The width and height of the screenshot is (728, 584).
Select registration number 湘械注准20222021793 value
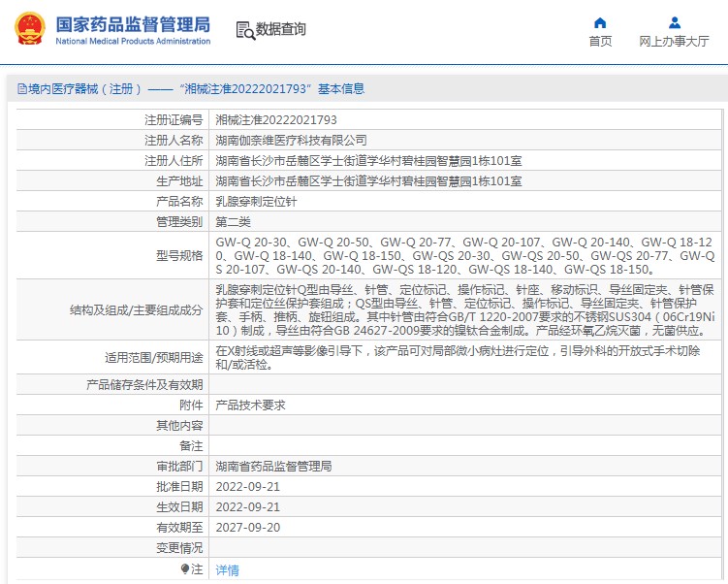(x=276, y=120)
